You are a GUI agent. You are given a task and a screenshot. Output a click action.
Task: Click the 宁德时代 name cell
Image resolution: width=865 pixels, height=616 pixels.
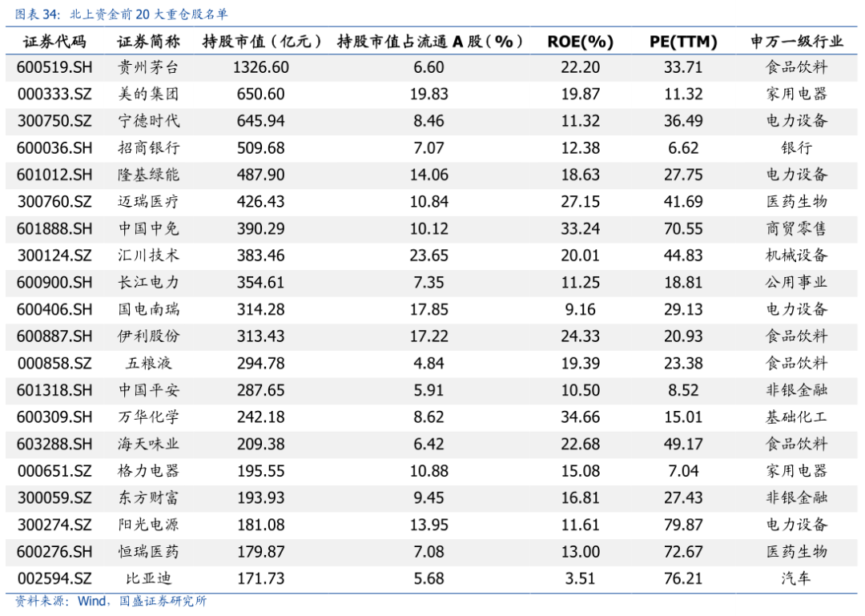point(148,121)
